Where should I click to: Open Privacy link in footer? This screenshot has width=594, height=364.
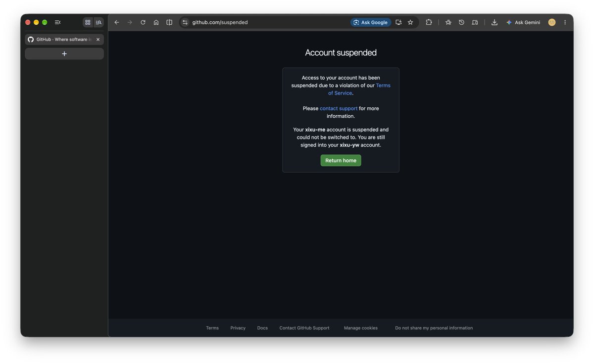point(238,328)
